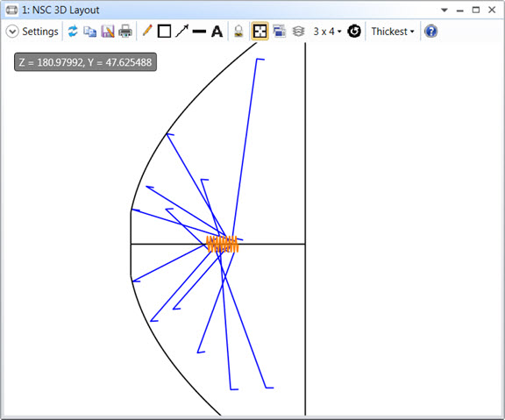Expand the Settings chevron
Image resolution: width=505 pixels, height=420 pixels.
click(x=12, y=32)
